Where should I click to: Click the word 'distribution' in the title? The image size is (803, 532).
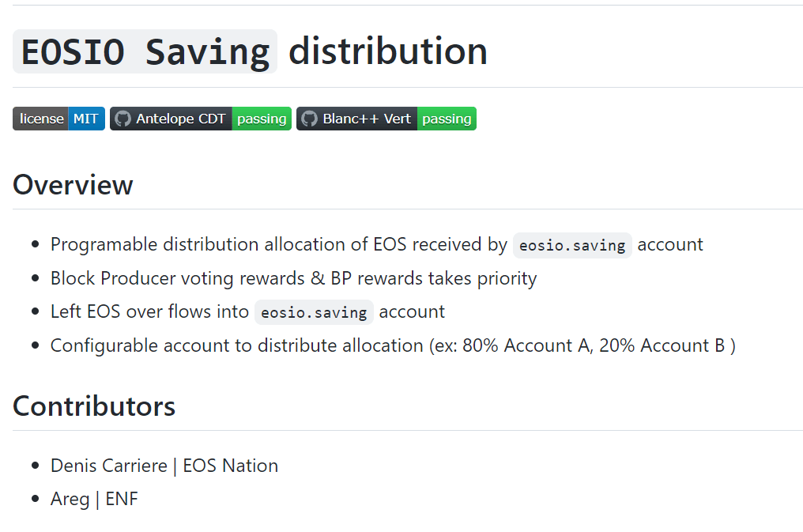tap(387, 52)
